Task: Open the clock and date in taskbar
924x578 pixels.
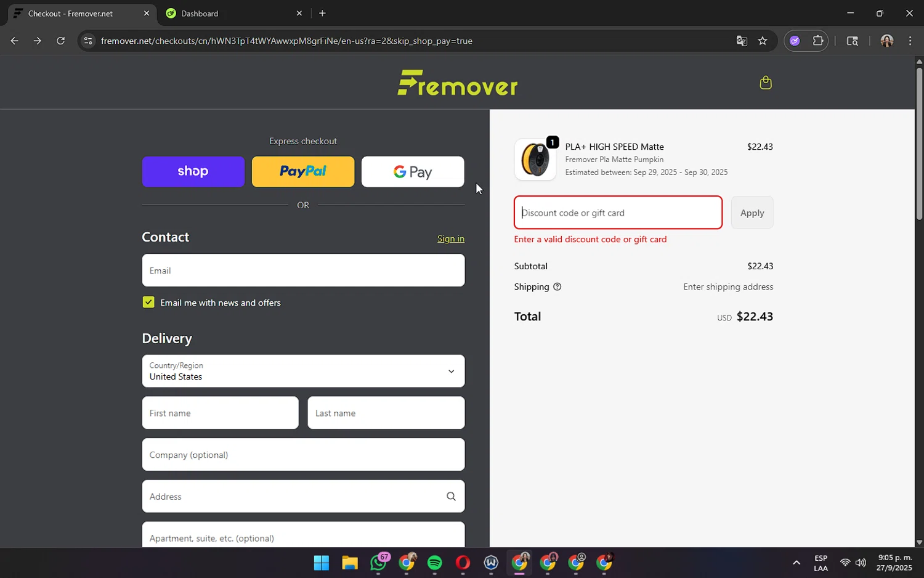Action: click(894, 563)
